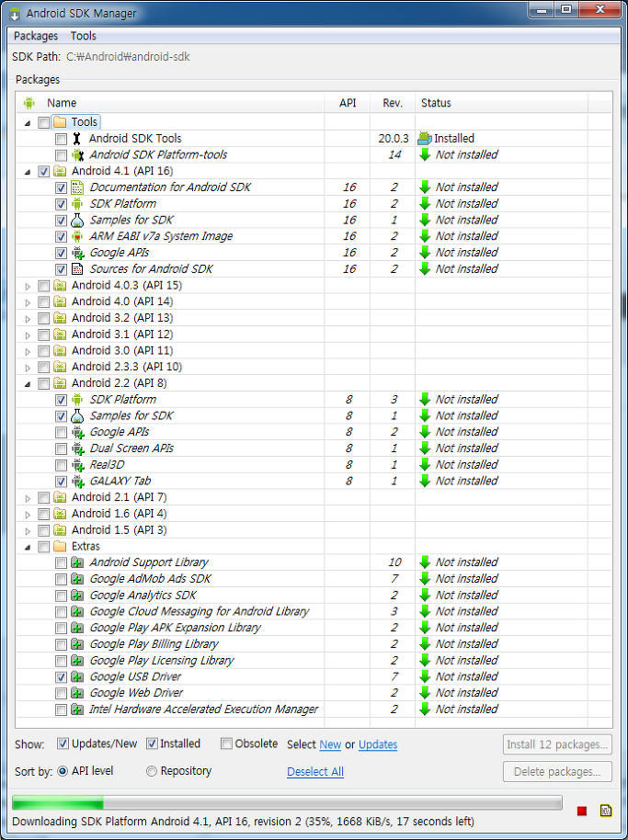The height and width of the screenshot is (840, 628).
Task: Uncheck the Google USB Driver checkbox
Action: tap(61, 677)
